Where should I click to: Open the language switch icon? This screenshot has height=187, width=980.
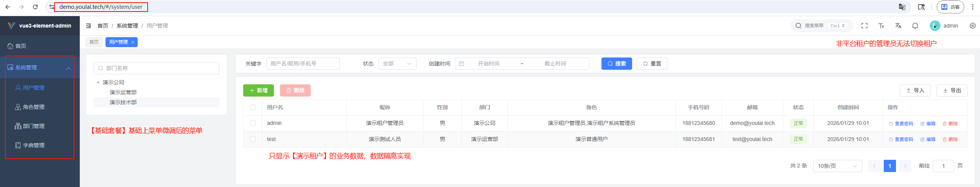[x=898, y=26]
